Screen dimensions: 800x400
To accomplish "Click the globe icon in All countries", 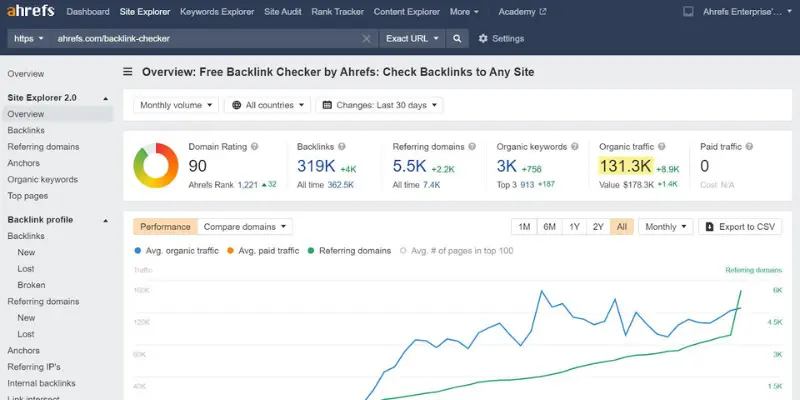I will 236,105.
